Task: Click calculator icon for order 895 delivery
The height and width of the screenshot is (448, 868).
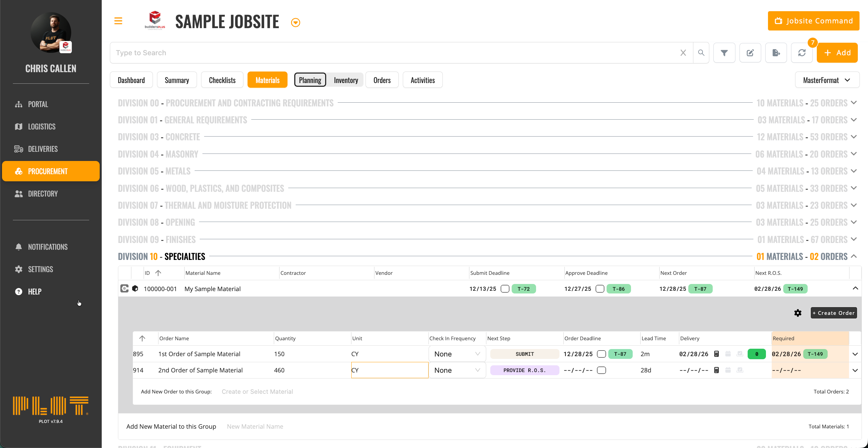Action: pyautogui.click(x=716, y=354)
